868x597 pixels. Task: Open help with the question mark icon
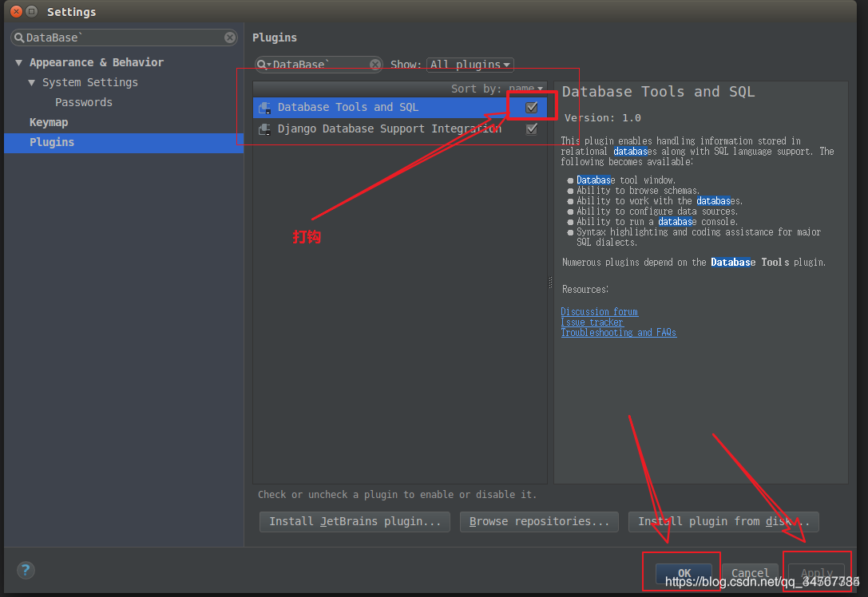click(x=26, y=570)
